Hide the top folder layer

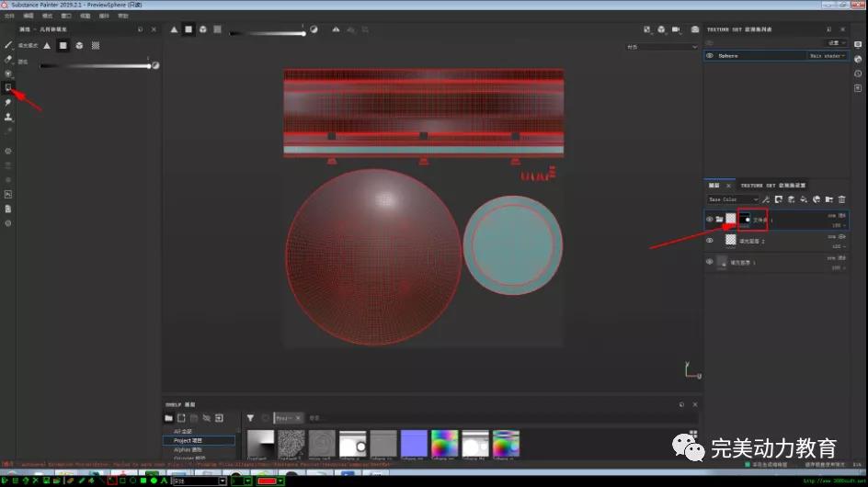point(709,219)
